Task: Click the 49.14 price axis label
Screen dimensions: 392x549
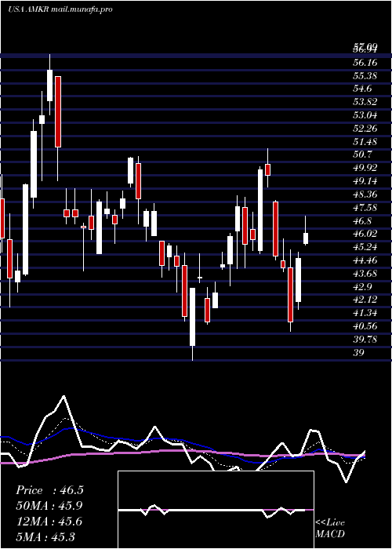Action: (365, 181)
